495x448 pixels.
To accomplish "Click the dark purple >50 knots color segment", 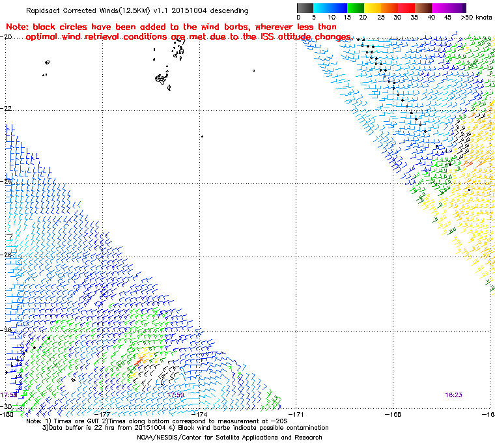I will pyautogui.click(x=464, y=8).
